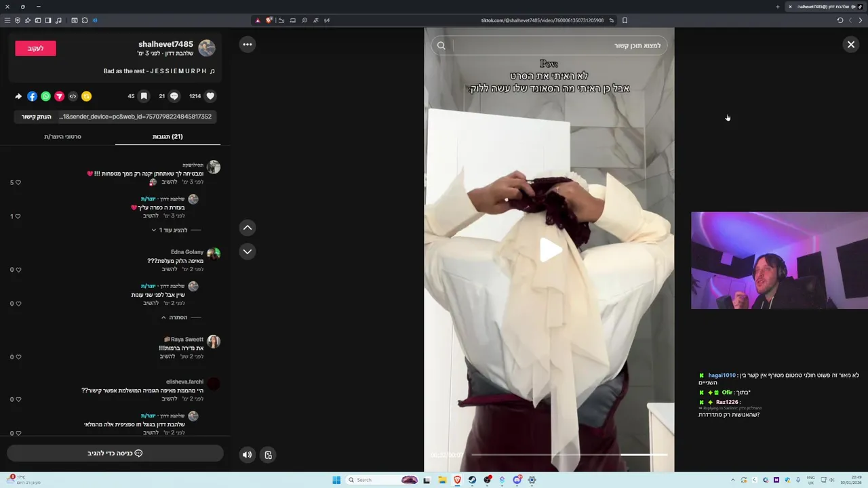This screenshot has width=868, height=488.
Task: Click login to comment field (כניסה כדי להגיב)
Action: pyautogui.click(x=115, y=453)
